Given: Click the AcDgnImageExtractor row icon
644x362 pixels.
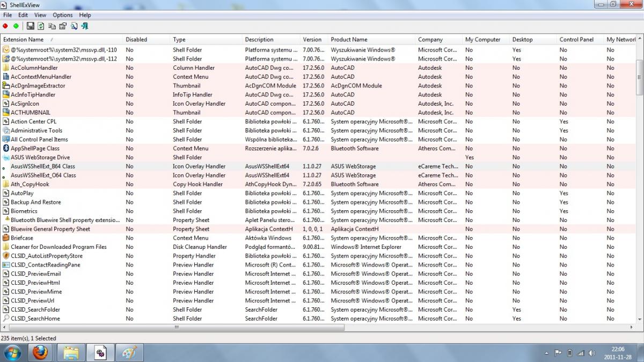Looking at the screenshot, I should 6,86.
